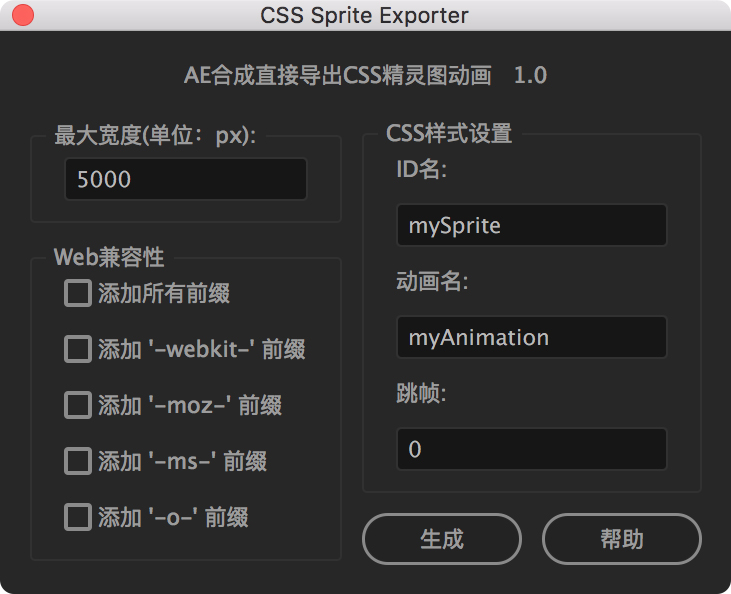
Task: Click the 'CSS样式设置' group title
Action: coord(449,134)
